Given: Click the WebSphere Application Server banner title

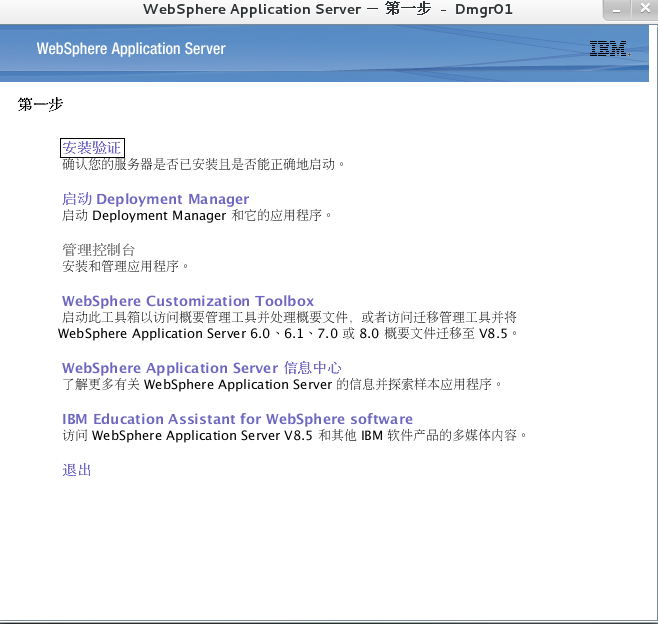Looking at the screenshot, I should click(131, 49).
